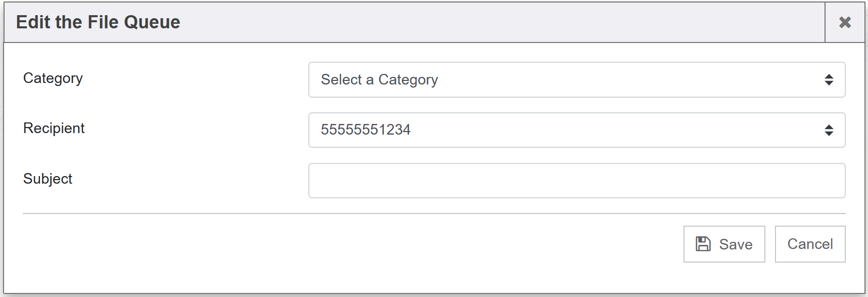868x297 pixels.
Task: Open the Category dropdown
Action: [x=576, y=80]
